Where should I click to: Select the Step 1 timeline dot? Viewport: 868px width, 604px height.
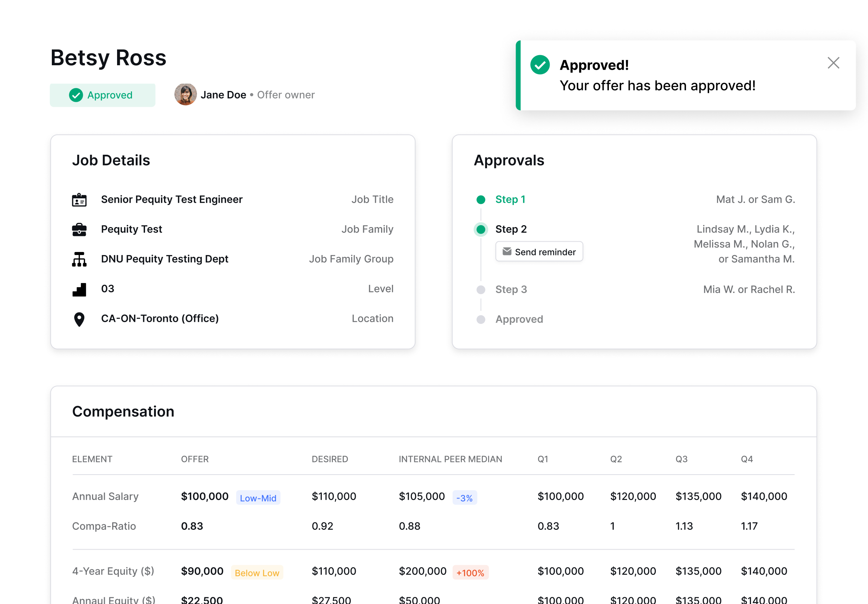(481, 199)
